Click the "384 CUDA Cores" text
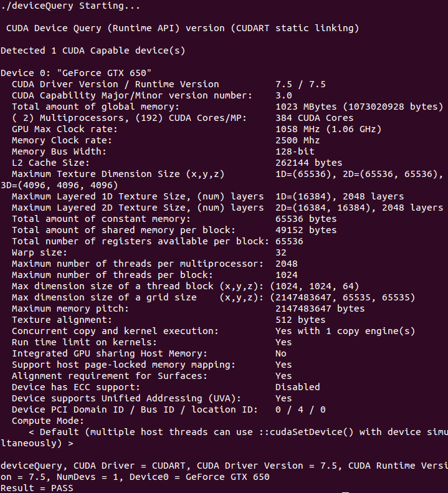 pos(314,118)
